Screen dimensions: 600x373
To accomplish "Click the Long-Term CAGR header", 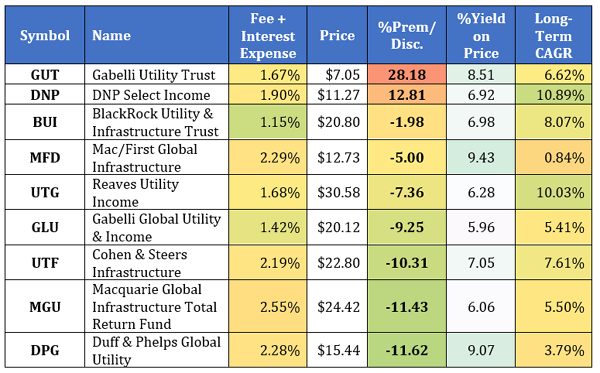I will tap(554, 35).
